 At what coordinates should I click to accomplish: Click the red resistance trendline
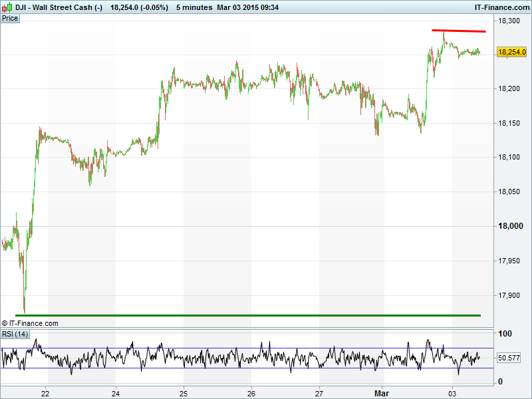click(x=459, y=31)
